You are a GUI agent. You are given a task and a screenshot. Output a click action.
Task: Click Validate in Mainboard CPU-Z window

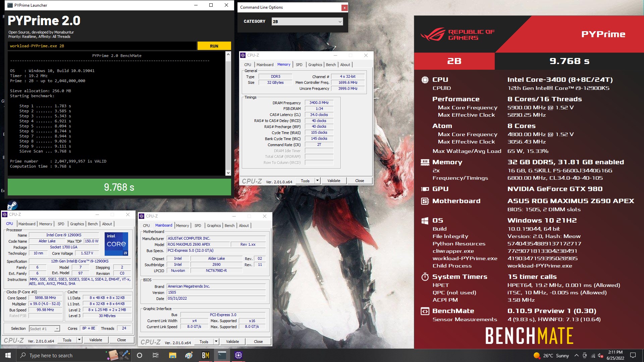click(x=232, y=342)
